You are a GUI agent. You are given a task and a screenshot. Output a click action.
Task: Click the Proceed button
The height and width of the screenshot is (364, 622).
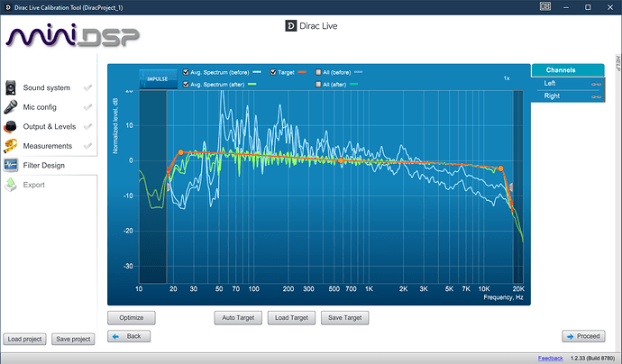point(583,336)
